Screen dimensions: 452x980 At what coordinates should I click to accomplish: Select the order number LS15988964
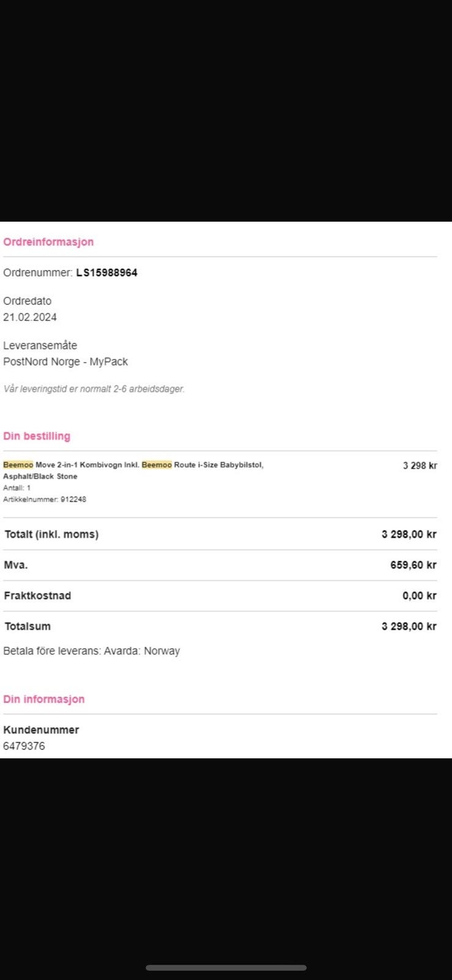click(107, 273)
